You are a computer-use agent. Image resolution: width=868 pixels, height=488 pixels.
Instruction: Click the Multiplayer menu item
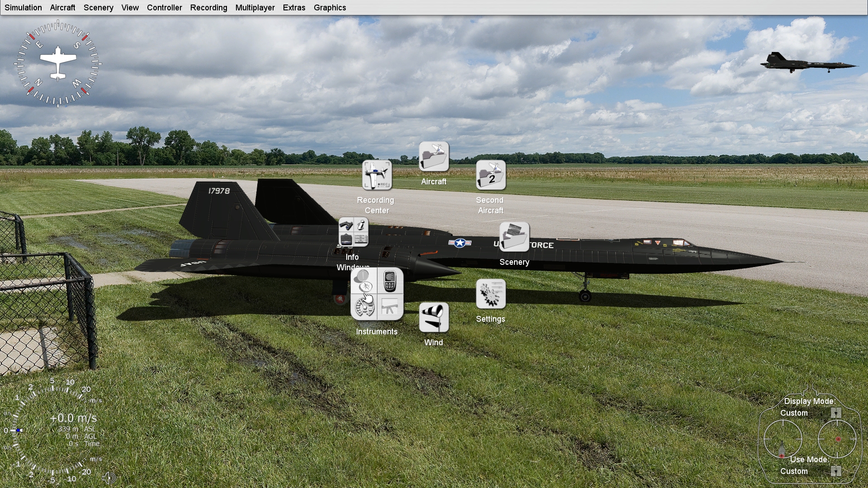tap(255, 7)
